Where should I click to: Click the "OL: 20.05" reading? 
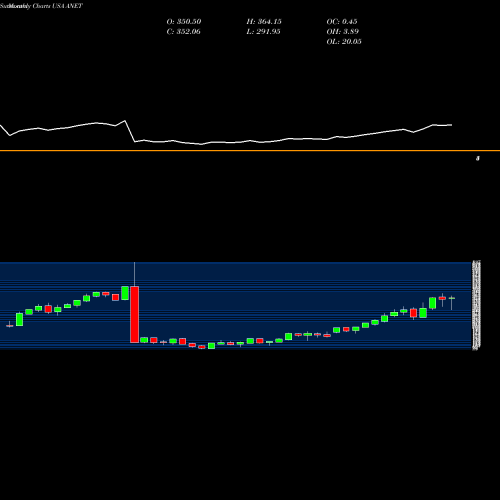(344, 42)
